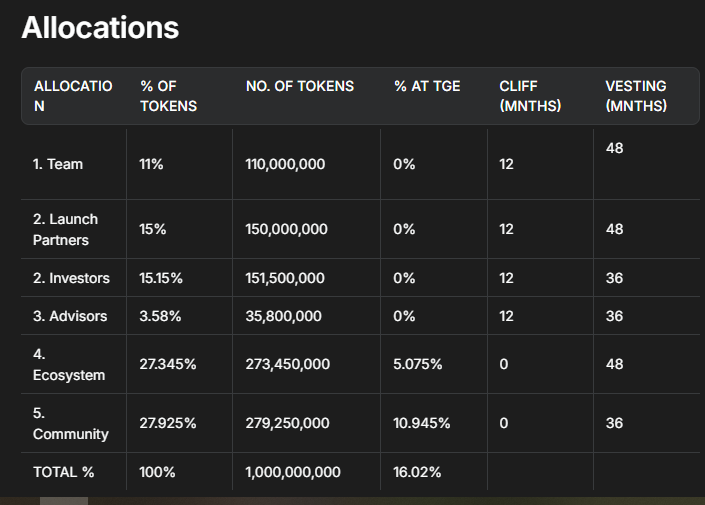The width and height of the screenshot is (705, 505).
Task: Click the CLIFF (MNTHS) column header
Action: [x=530, y=96]
